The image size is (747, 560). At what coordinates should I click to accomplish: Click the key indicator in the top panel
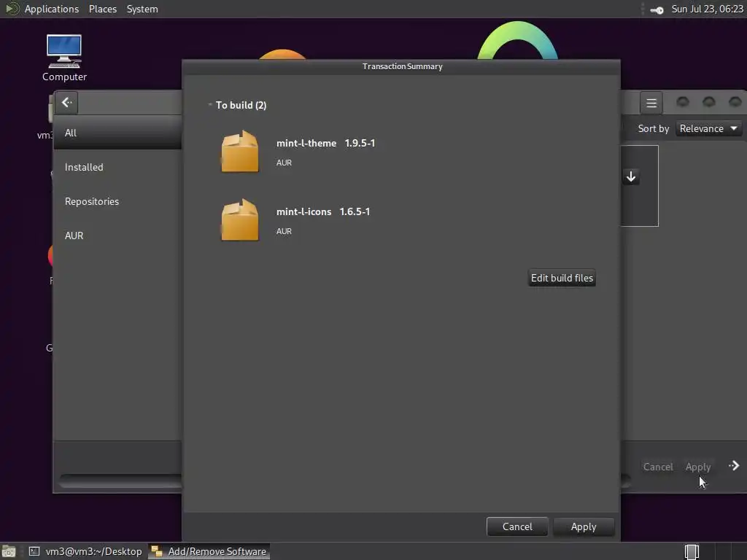[657, 10]
